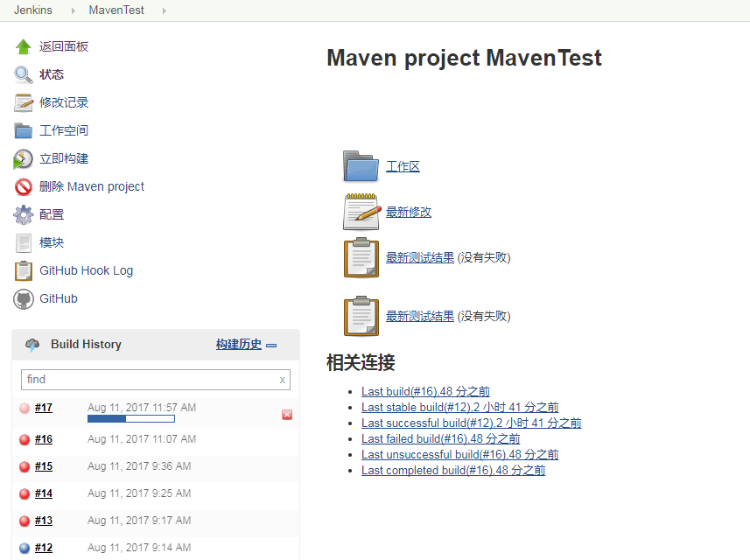Image resolution: width=750 pixels, height=560 pixels.
Task: Click the second clipboard test result icon
Action: click(x=361, y=316)
